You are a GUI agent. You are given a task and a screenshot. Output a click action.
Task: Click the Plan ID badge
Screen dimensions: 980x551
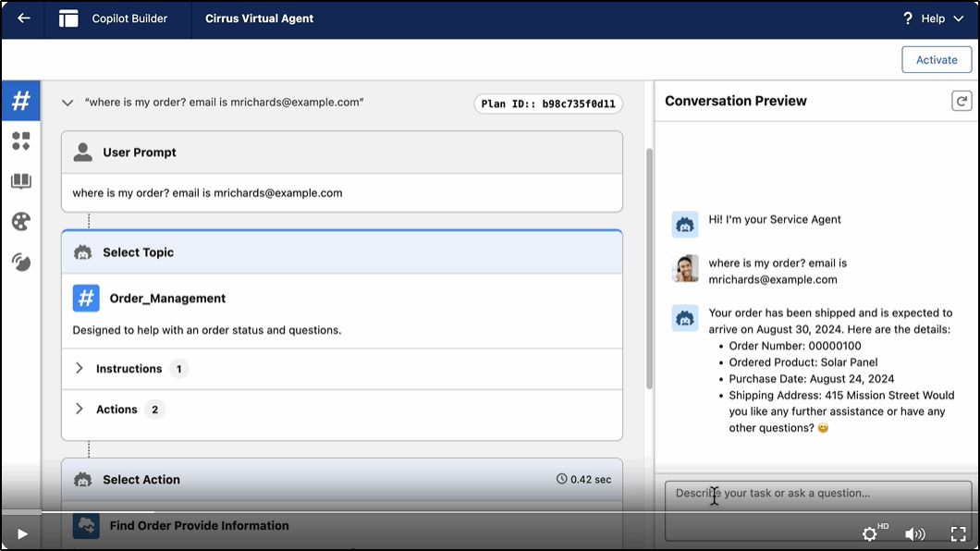click(548, 104)
